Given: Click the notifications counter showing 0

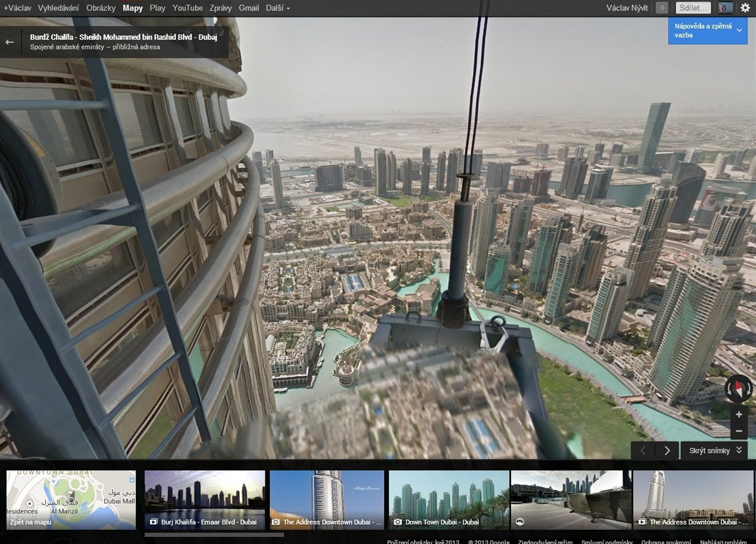Looking at the screenshot, I should pos(662,8).
